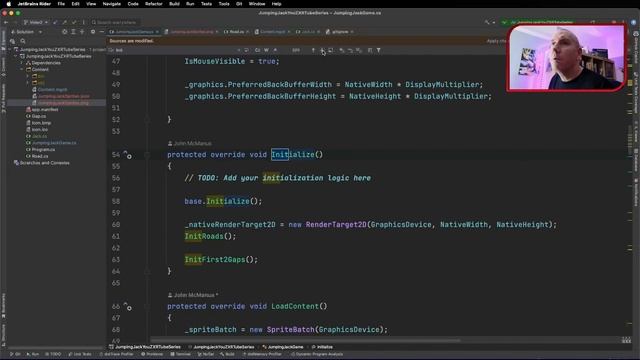Image resolution: width=640 pixels, height=360 pixels.
Task: Click the webcam overlay thumbnail
Action: [566, 58]
